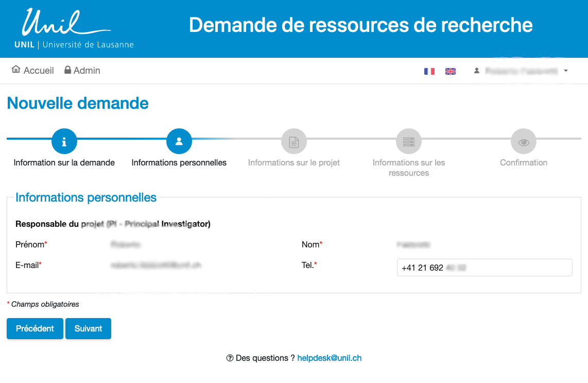The image size is (588, 383).
Task: Open the Admin menu item
Action: 87,71
